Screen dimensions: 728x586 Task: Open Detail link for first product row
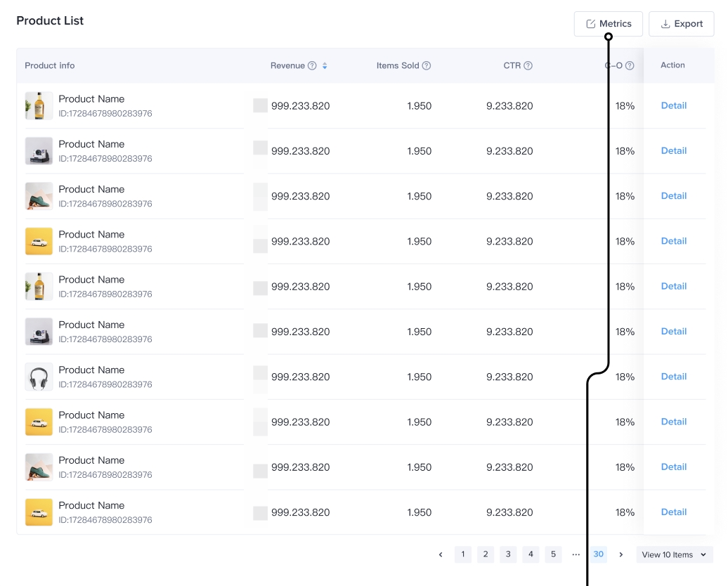[673, 105]
